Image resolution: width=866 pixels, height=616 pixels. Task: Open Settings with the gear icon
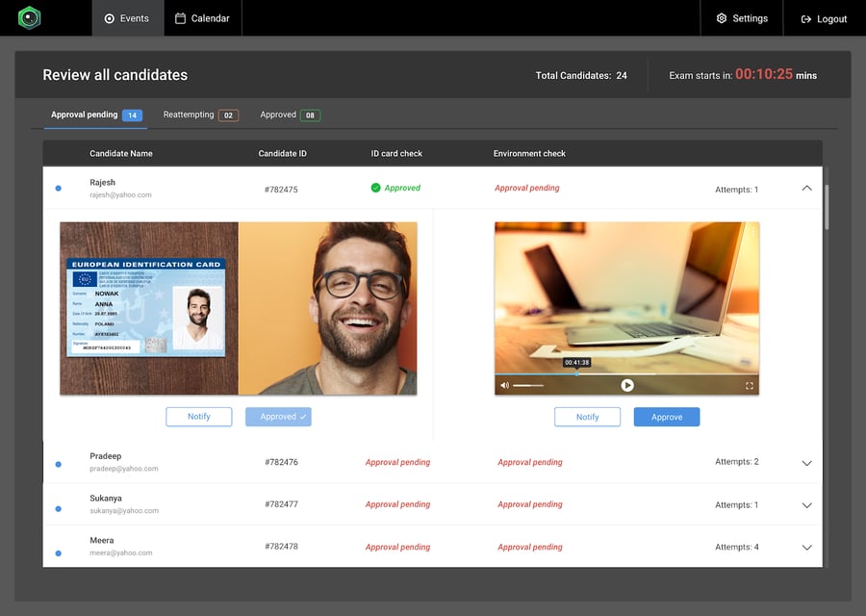pyautogui.click(x=722, y=18)
